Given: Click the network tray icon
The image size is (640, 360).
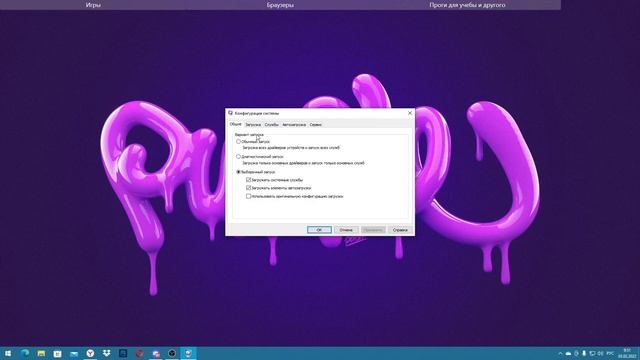Looking at the screenshot, I should 592,353.
